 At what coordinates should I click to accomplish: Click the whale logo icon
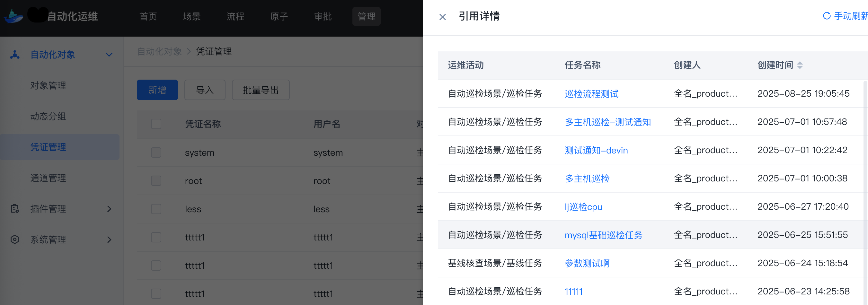pyautogui.click(x=13, y=16)
